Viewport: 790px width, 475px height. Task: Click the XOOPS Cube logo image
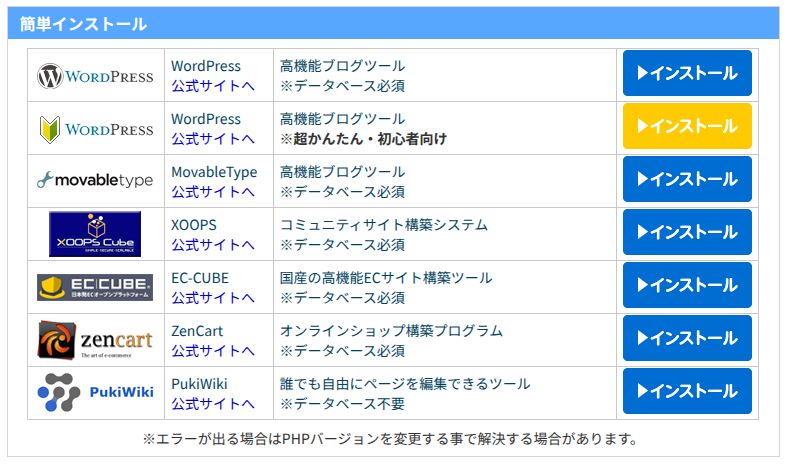point(95,234)
